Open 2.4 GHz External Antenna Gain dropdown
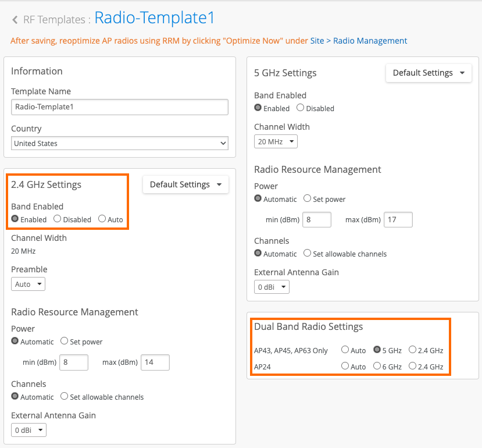Screen dimensions: 482x448 (28, 430)
